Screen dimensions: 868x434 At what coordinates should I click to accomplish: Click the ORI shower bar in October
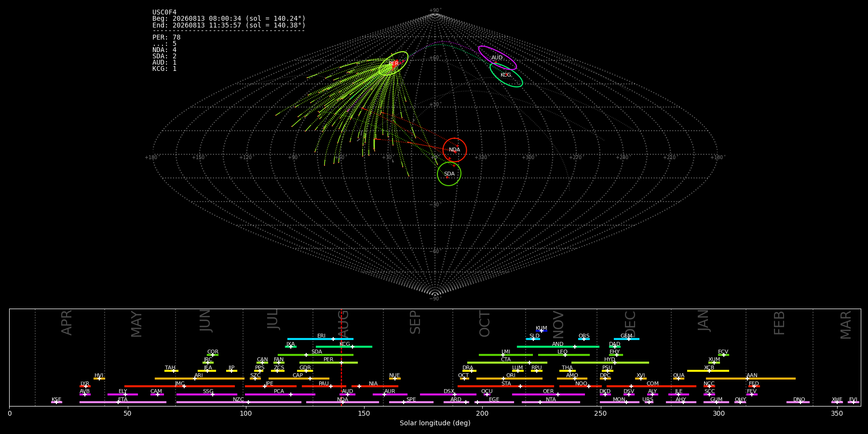click(509, 379)
